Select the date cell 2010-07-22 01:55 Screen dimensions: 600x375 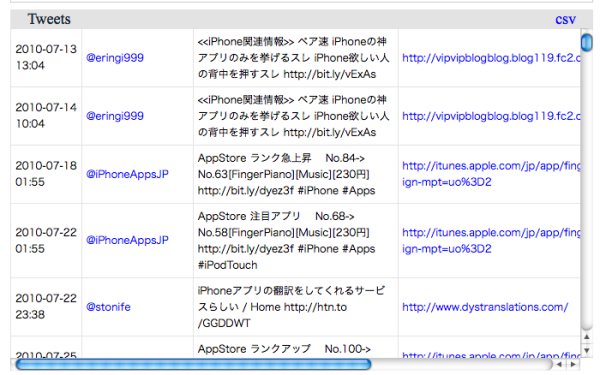46,240
